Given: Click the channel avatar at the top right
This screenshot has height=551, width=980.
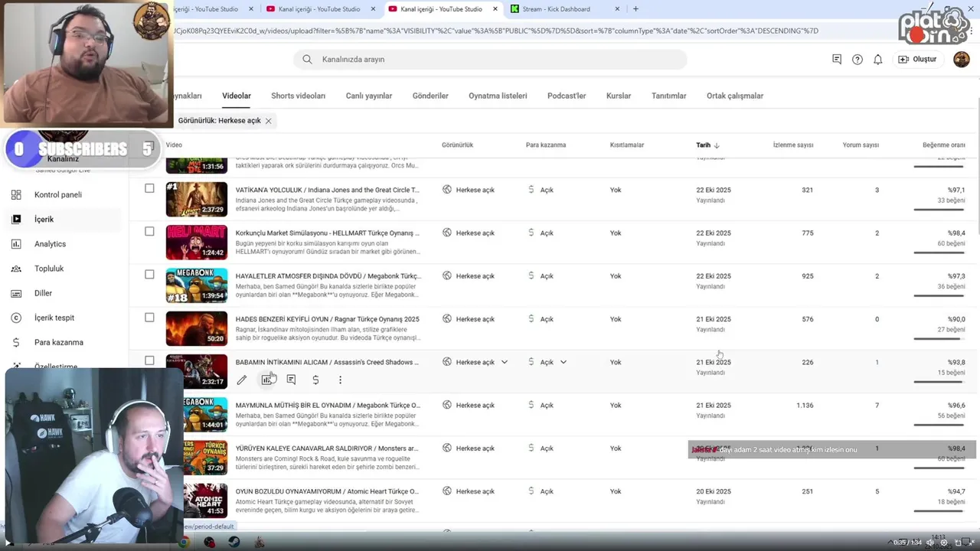Looking at the screenshot, I should click(962, 59).
